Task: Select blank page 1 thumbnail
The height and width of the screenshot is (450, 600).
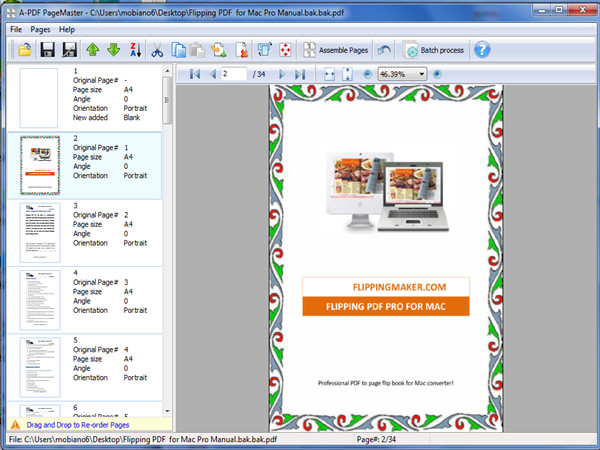Action: [x=39, y=98]
